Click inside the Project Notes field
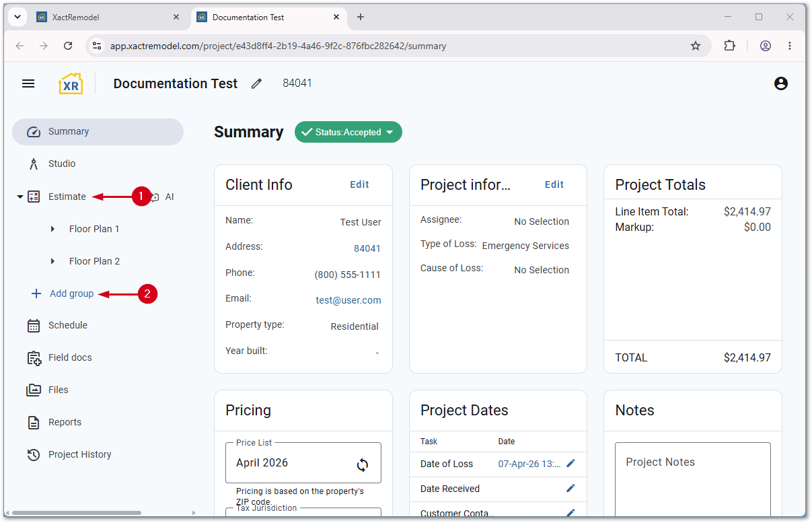 click(693, 478)
